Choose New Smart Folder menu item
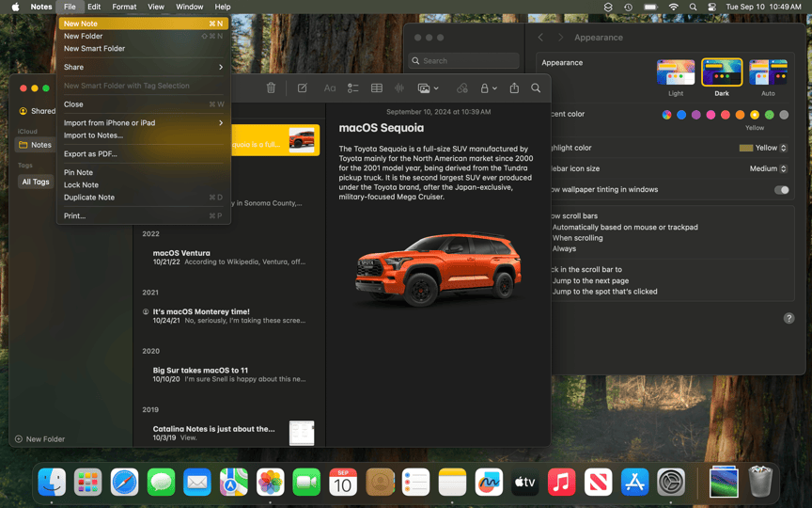The image size is (812, 508). click(144, 48)
